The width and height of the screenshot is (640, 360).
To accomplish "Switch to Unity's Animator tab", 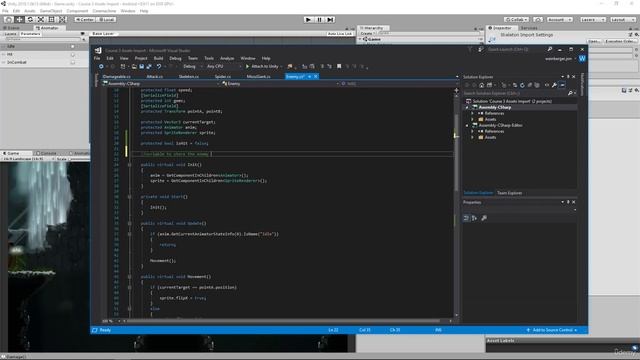I will (48, 28).
